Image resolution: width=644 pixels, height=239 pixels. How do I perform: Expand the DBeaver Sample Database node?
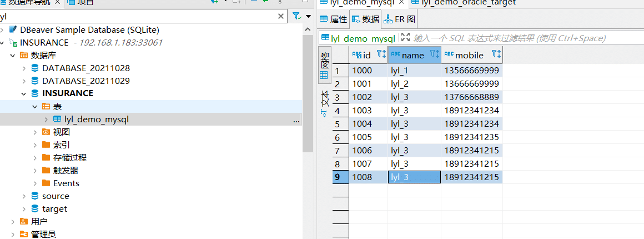coord(3,29)
